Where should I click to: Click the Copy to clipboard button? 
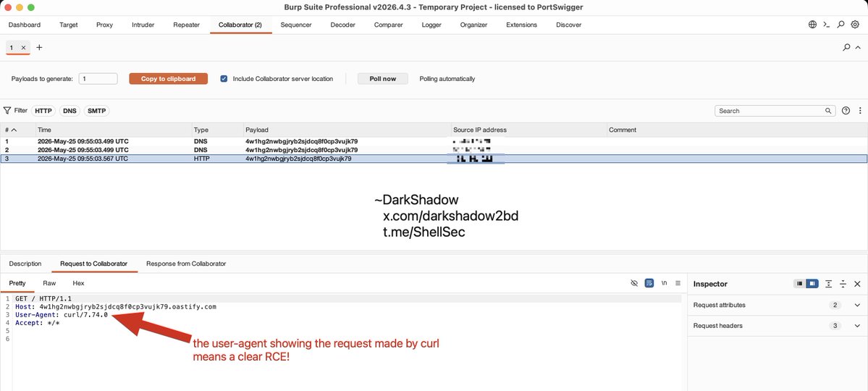coord(168,79)
